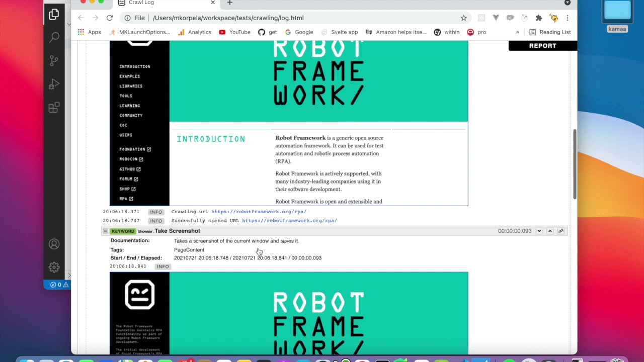Screen dimensions: 644x362
Task: Open VS Code Accounts icon
Action: pyautogui.click(x=54, y=244)
